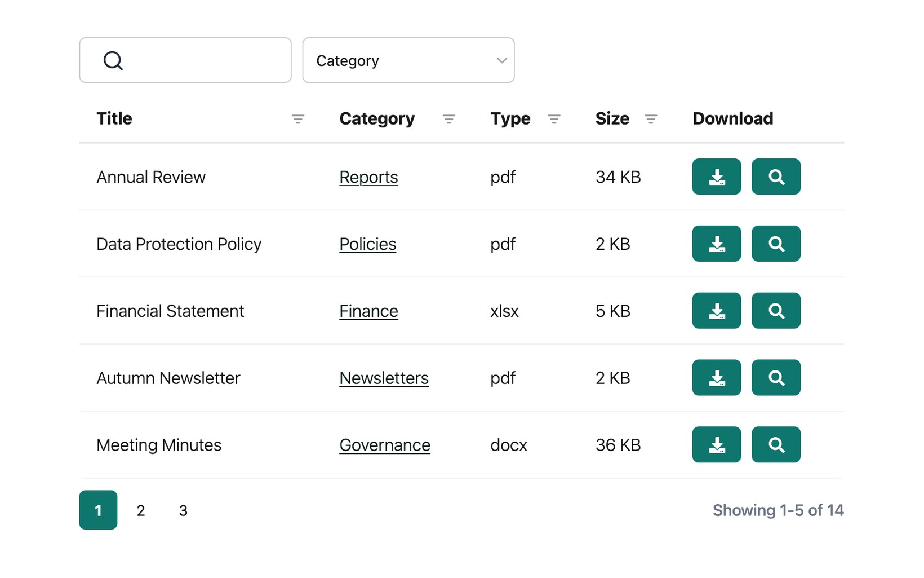Click the 34 KB size cell
The height and width of the screenshot is (578, 924).
(x=618, y=177)
